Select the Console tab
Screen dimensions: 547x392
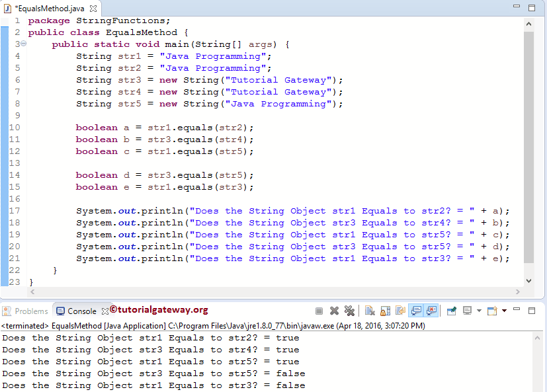(82, 311)
